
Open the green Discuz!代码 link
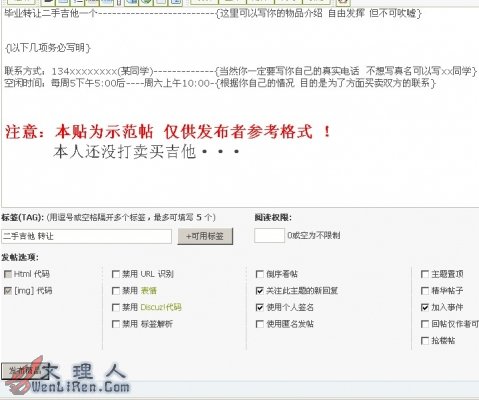click(161, 307)
